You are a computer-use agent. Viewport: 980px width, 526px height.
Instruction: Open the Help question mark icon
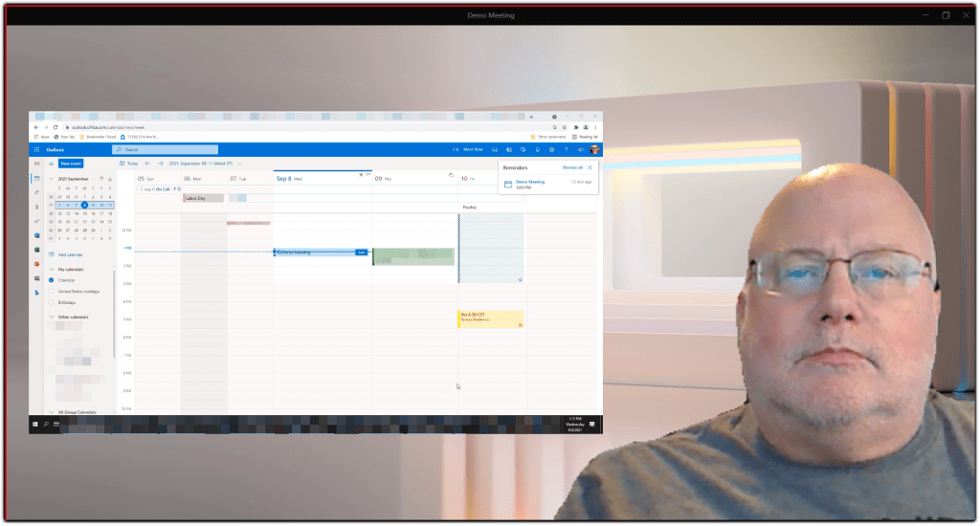[x=566, y=150]
